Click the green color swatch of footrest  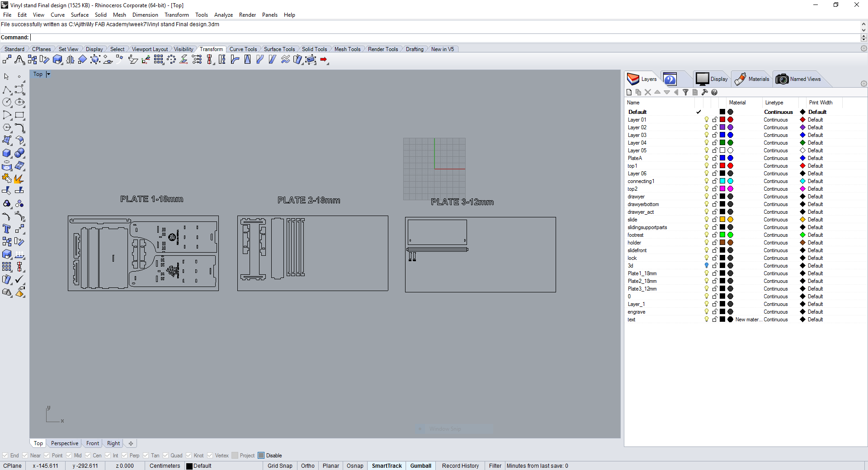click(x=722, y=235)
